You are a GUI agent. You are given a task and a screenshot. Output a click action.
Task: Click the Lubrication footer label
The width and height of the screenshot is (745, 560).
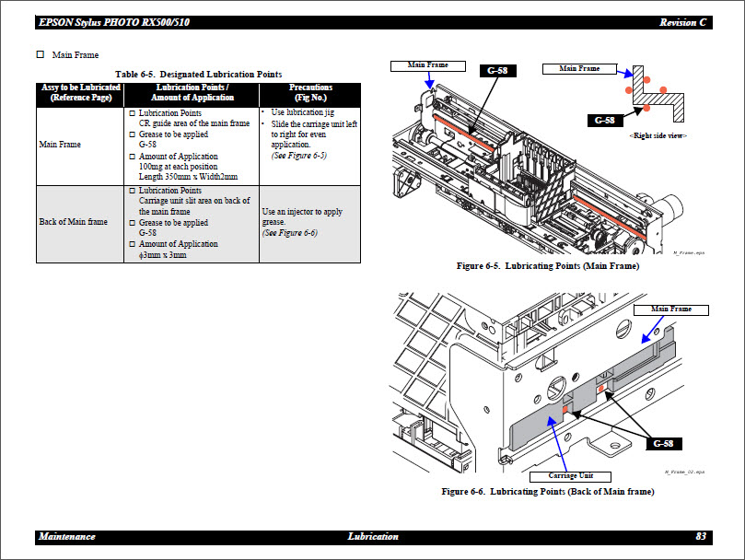click(374, 536)
